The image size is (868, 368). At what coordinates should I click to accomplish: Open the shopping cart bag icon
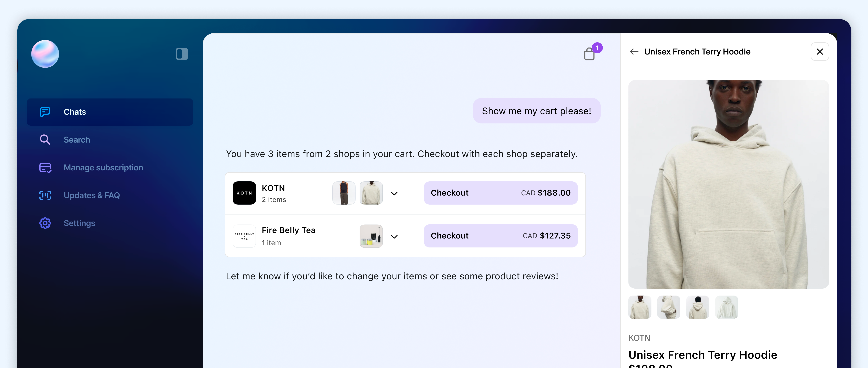[589, 54]
